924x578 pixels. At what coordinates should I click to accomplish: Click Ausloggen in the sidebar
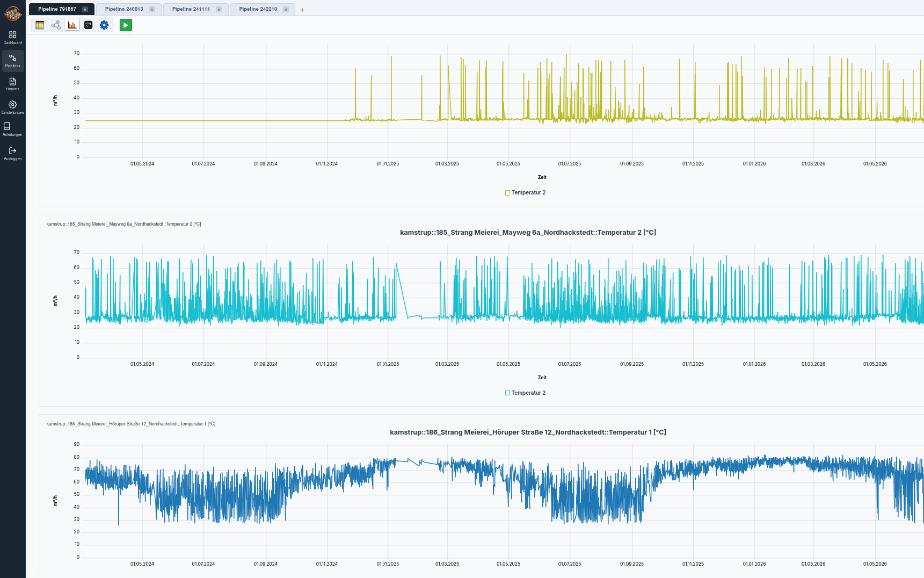12,154
